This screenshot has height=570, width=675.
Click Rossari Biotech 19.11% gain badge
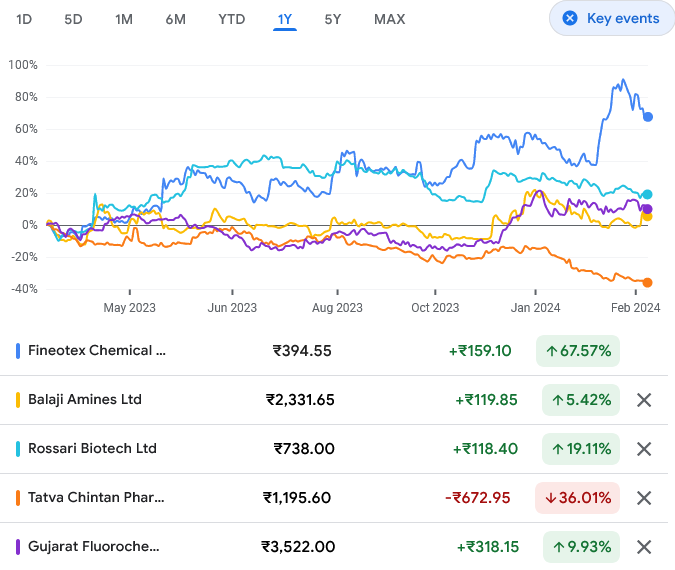coord(581,449)
